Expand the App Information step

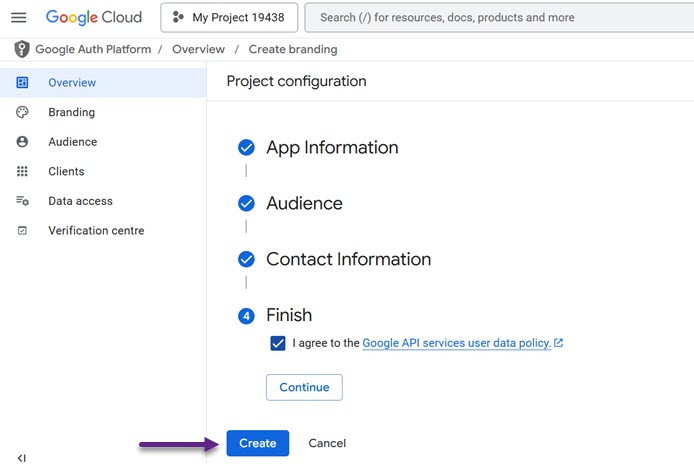(x=331, y=148)
